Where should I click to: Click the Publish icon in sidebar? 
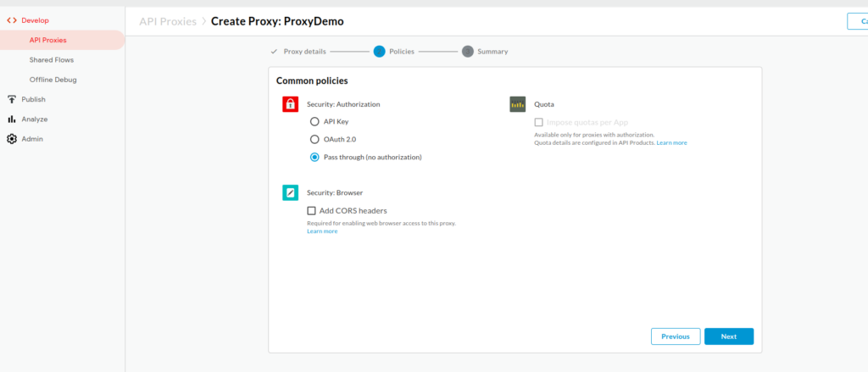[12, 99]
